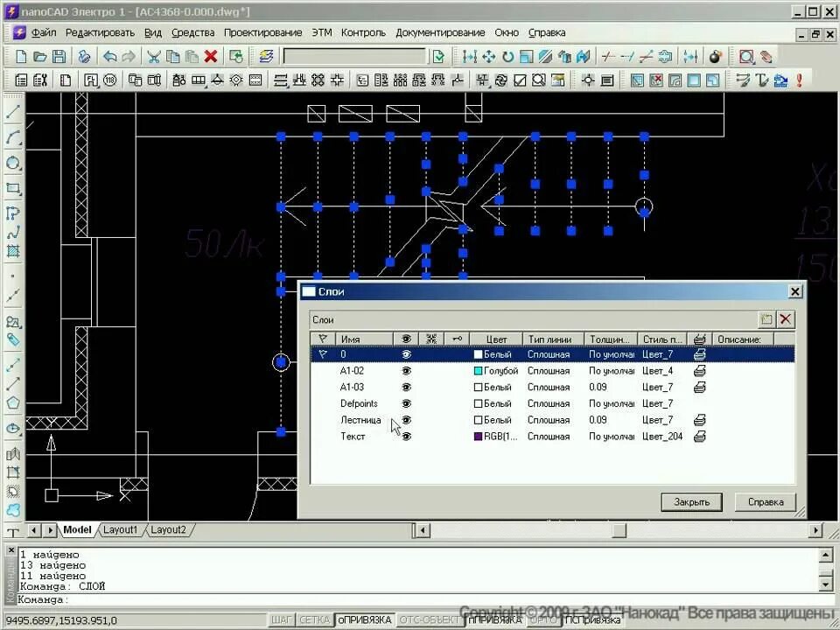The height and width of the screenshot is (630, 840).
Task: Click the Закрыть button in Слои dialog
Action: pos(691,502)
